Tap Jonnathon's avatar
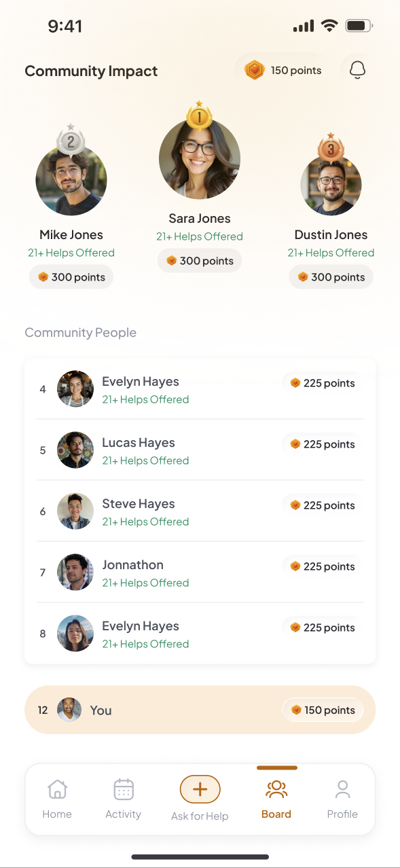The width and height of the screenshot is (400, 868). [x=75, y=573]
